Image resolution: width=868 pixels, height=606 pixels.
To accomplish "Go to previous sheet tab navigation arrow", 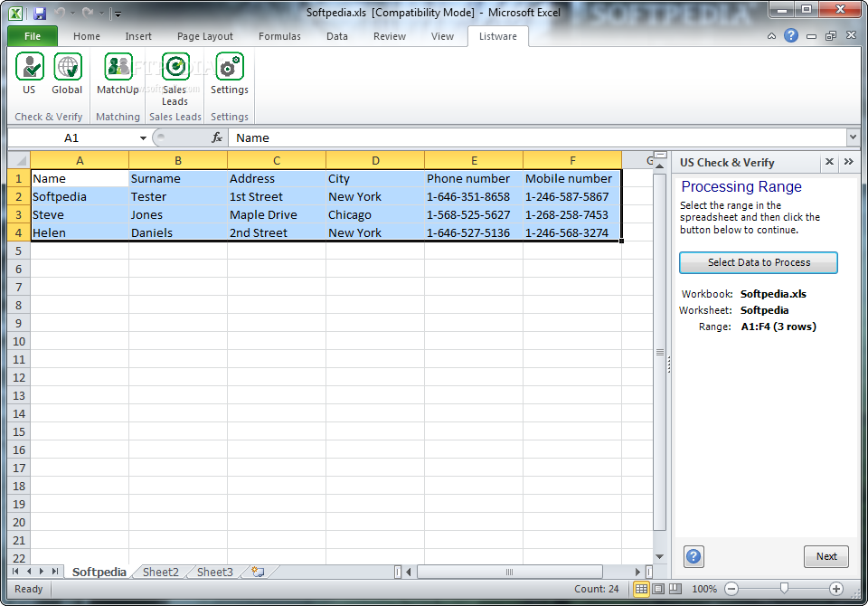I will 29,571.
